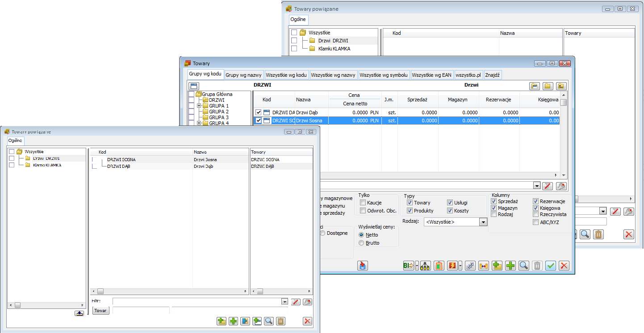Click the open-folder-with-window icon above Towary list

(535, 86)
